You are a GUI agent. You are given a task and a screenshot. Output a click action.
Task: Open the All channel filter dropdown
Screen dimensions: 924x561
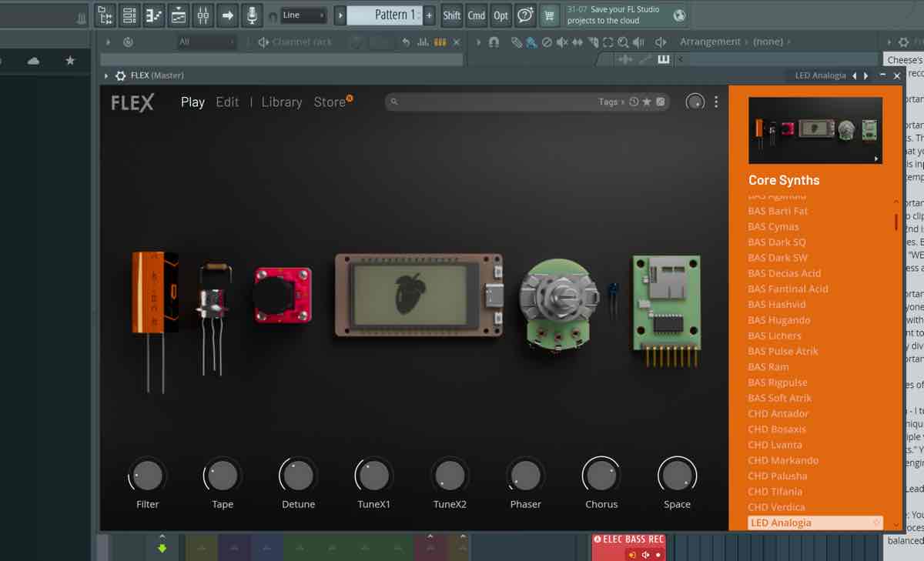pos(206,42)
